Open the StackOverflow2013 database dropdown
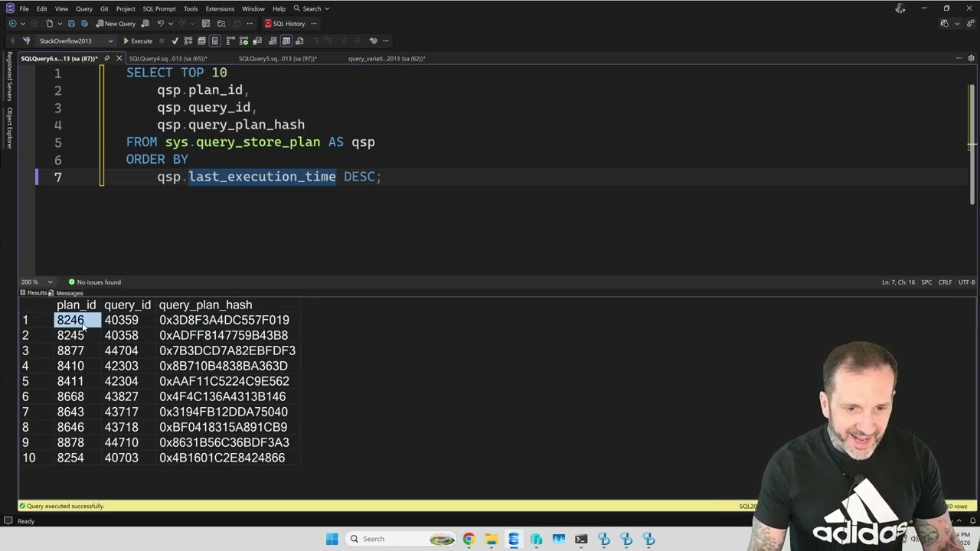Screen dimensions: 980x551 coord(76,41)
